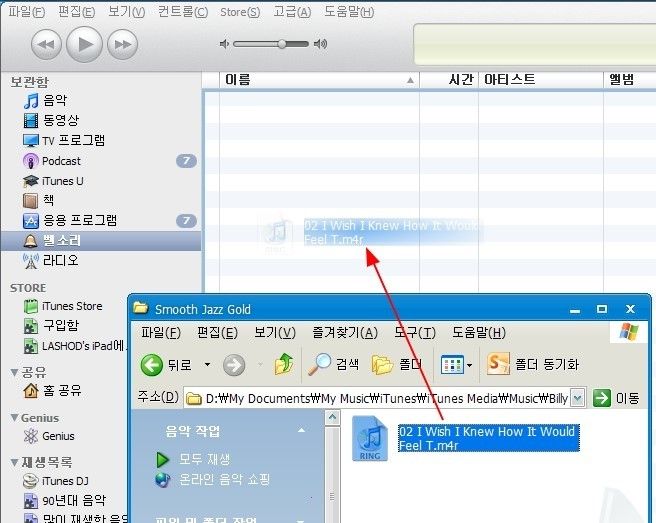Collapse the Genius section triangle
The image size is (656, 523).
click(15, 418)
